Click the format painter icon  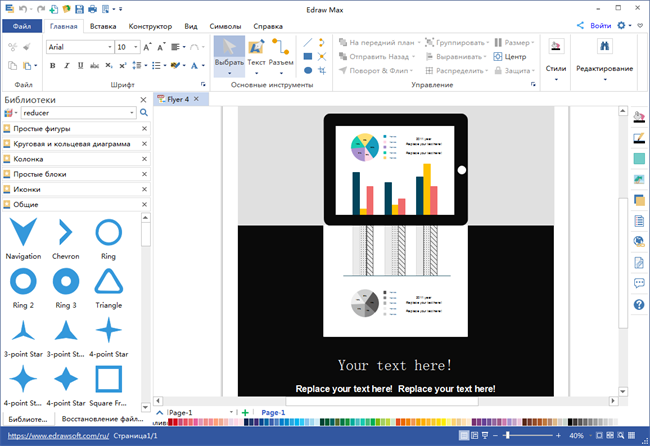pyautogui.click(x=27, y=47)
